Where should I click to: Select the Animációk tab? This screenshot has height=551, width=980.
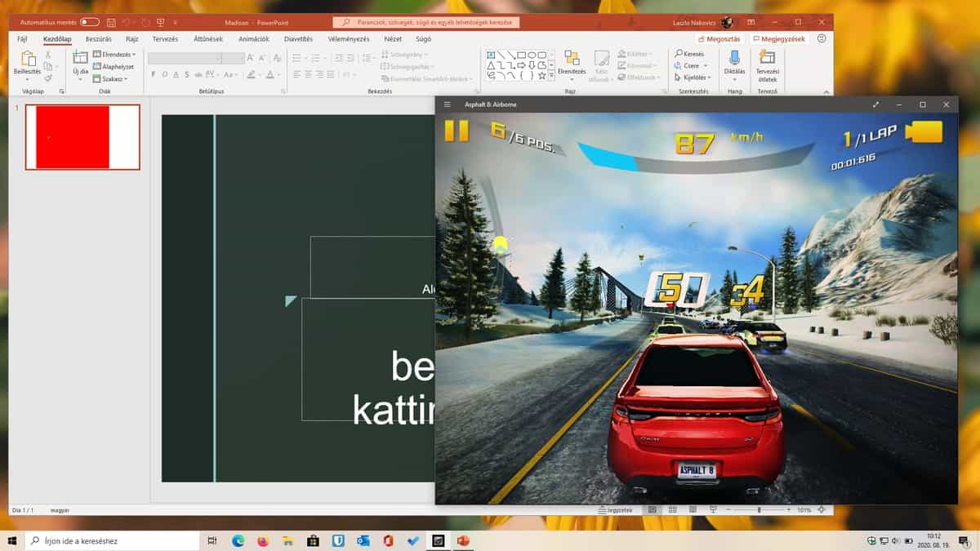tap(253, 38)
